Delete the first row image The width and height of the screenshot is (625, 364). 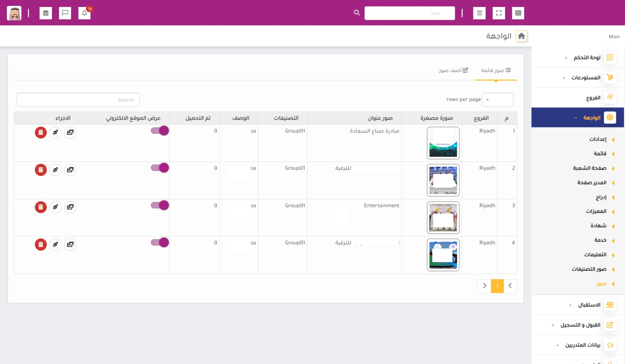(41, 132)
